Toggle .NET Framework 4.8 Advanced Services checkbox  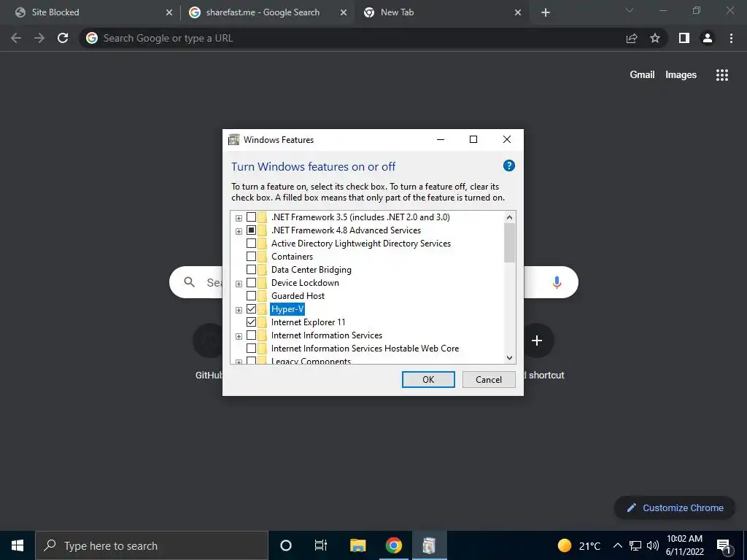click(251, 230)
